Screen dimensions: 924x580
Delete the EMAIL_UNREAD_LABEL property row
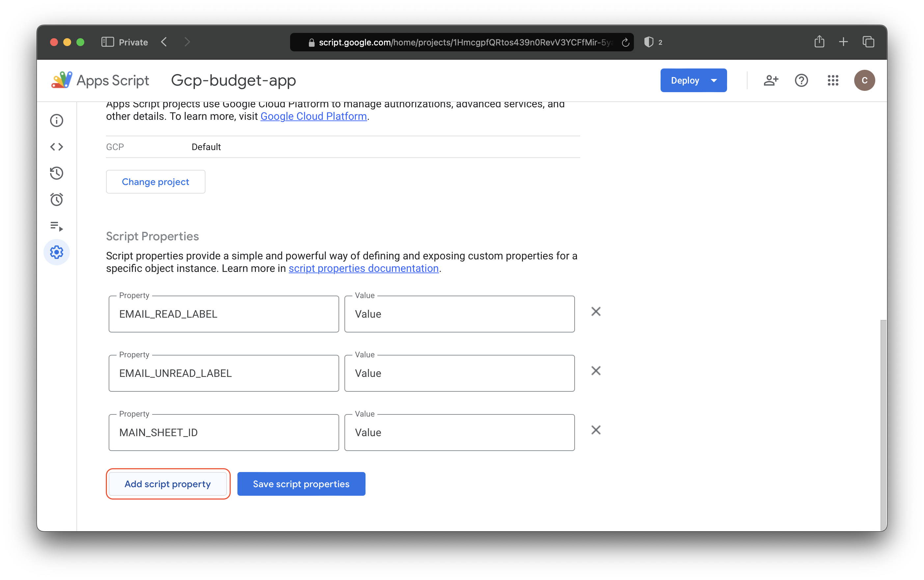(596, 371)
